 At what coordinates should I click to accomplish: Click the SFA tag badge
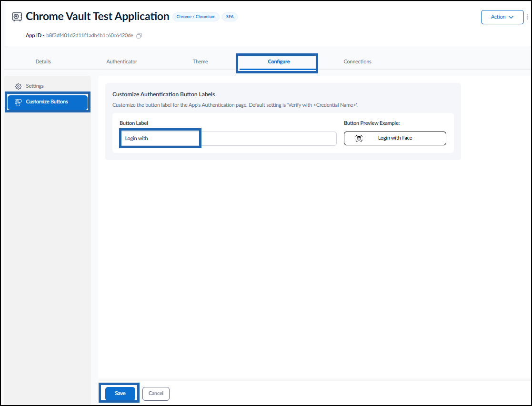tap(230, 17)
